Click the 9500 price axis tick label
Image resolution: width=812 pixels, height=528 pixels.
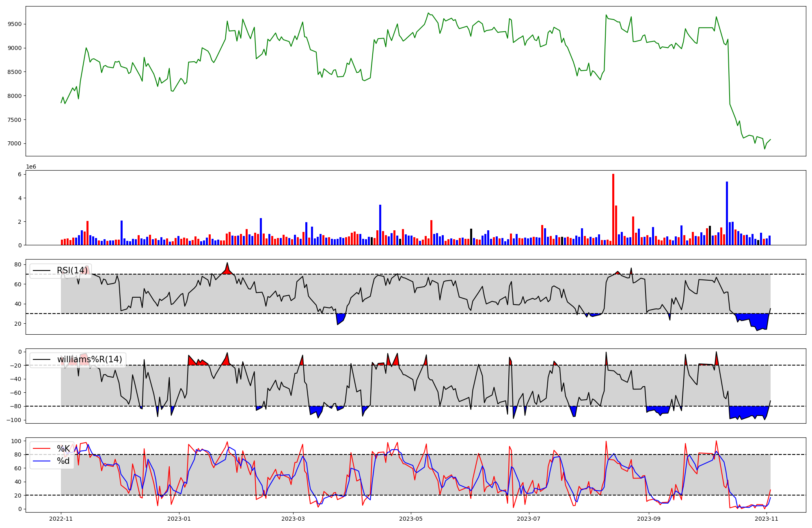point(15,24)
